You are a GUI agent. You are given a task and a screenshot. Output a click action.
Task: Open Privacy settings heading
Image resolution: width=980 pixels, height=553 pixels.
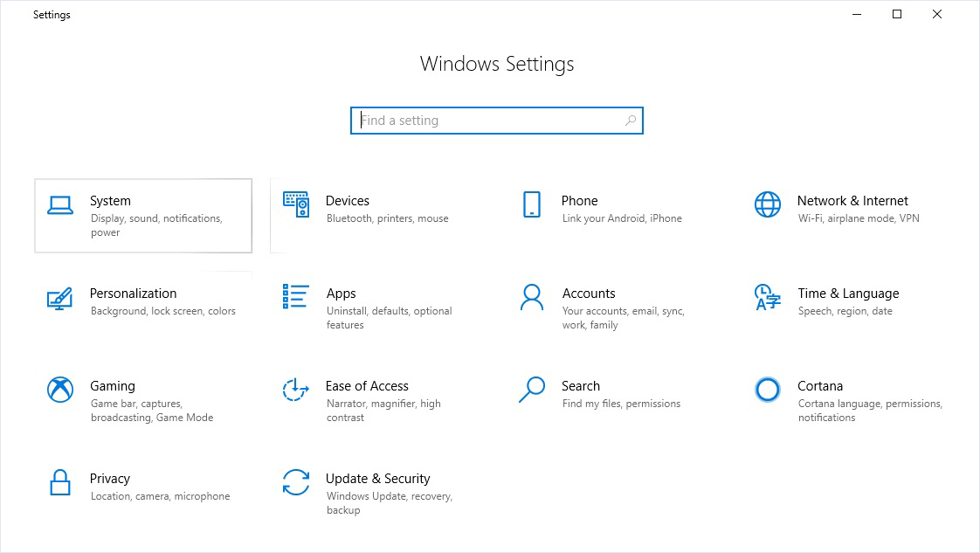(x=110, y=479)
